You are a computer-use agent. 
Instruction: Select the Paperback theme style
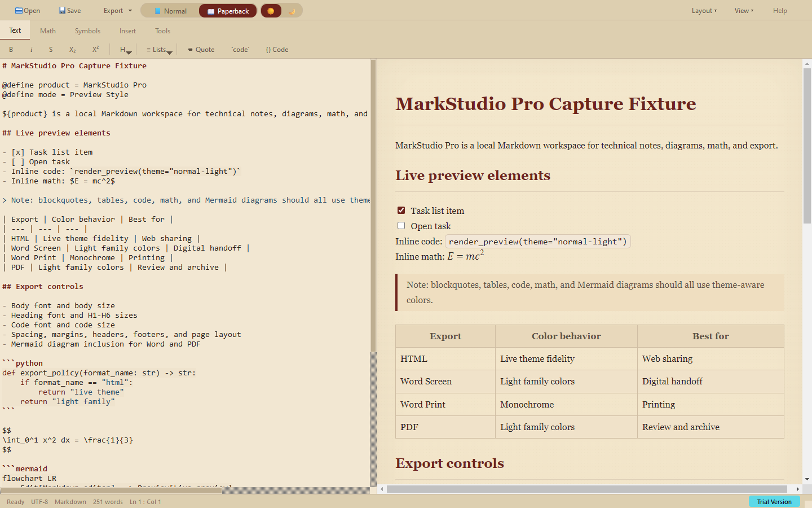tap(228, 11)
